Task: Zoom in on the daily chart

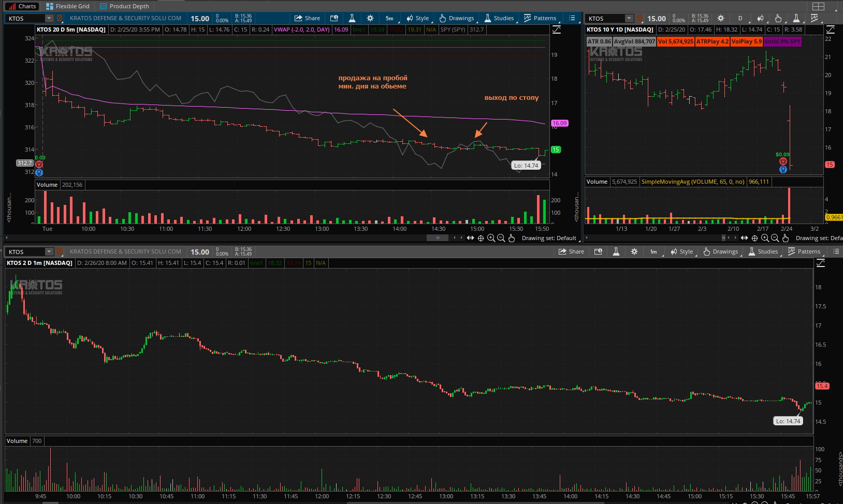Action: (x=765, y=238)
